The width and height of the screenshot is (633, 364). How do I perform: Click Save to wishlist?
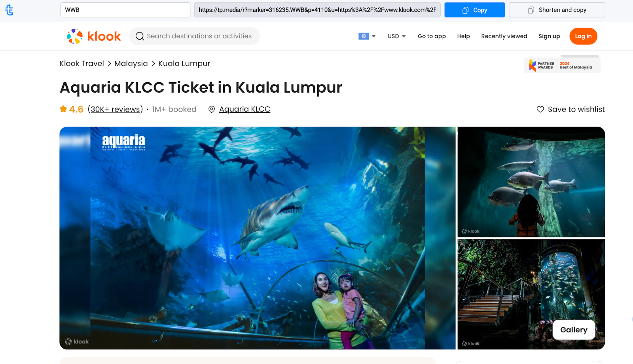(570, 110)
